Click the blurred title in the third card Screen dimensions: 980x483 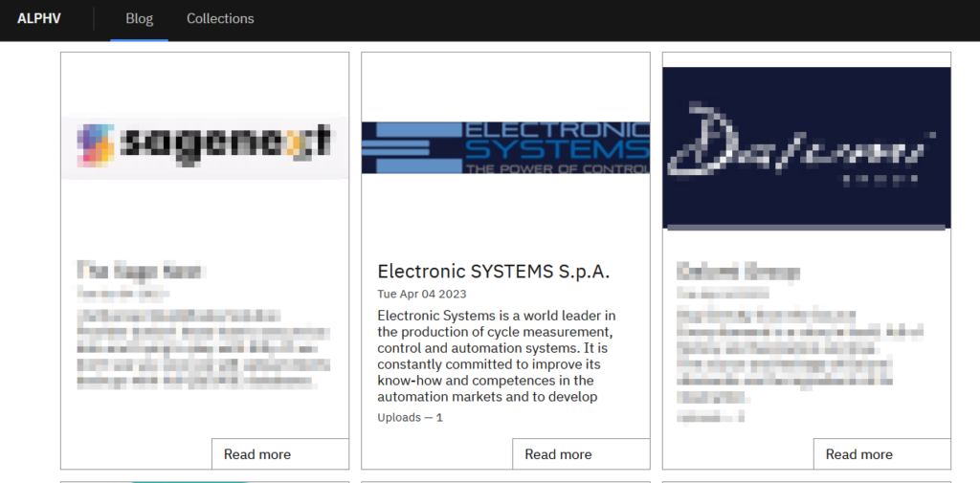pyautogui.click(x=738, y=272)
